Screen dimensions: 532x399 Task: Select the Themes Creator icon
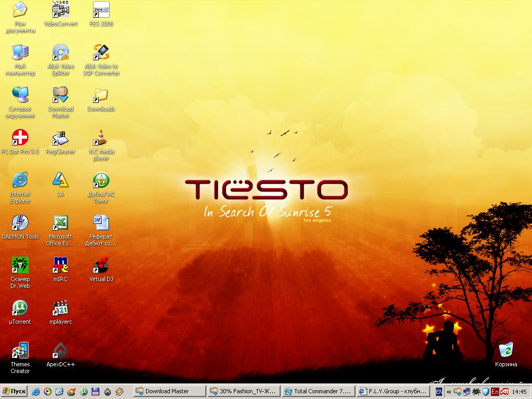[20, 358]
